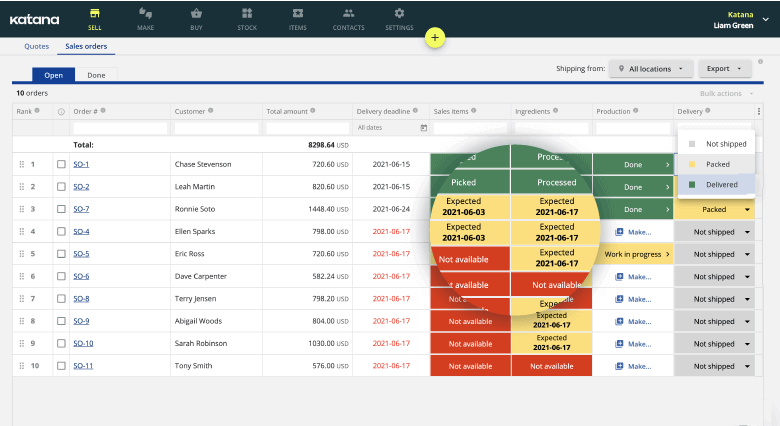Switch to the Done orders tab
The height and width of the screenshot is (426, 780).
(96, 75)
